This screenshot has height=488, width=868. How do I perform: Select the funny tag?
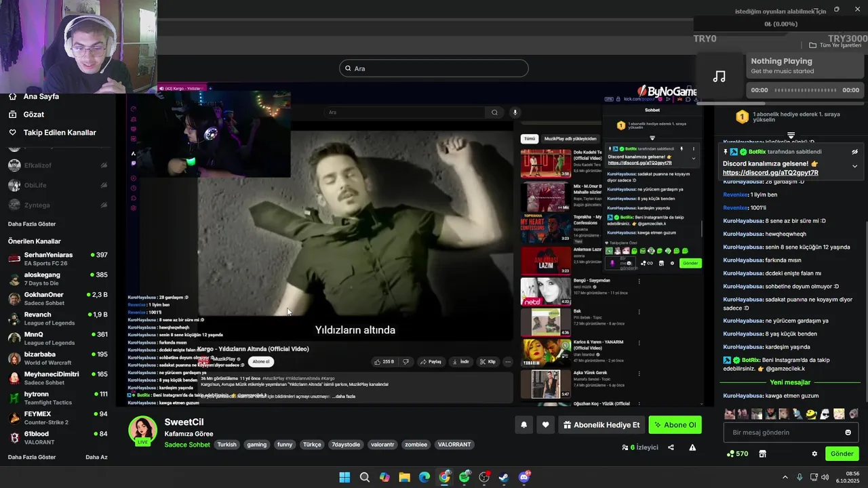(285, 445)
